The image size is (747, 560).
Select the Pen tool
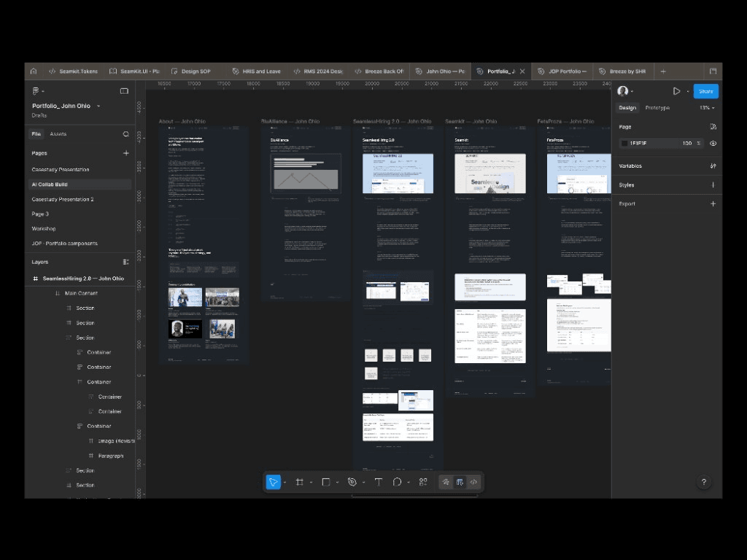pos(352,482)
